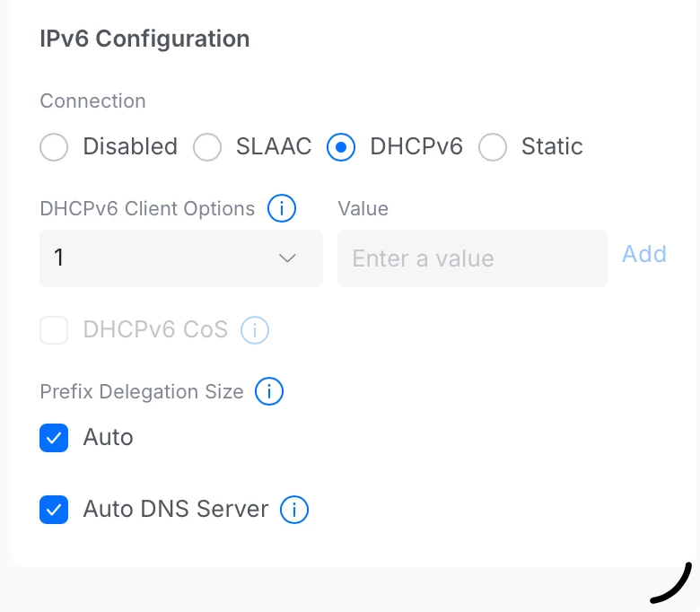Select the DHCPv6 radio button
The image size is (700, 612).
(x=341, y=147)
